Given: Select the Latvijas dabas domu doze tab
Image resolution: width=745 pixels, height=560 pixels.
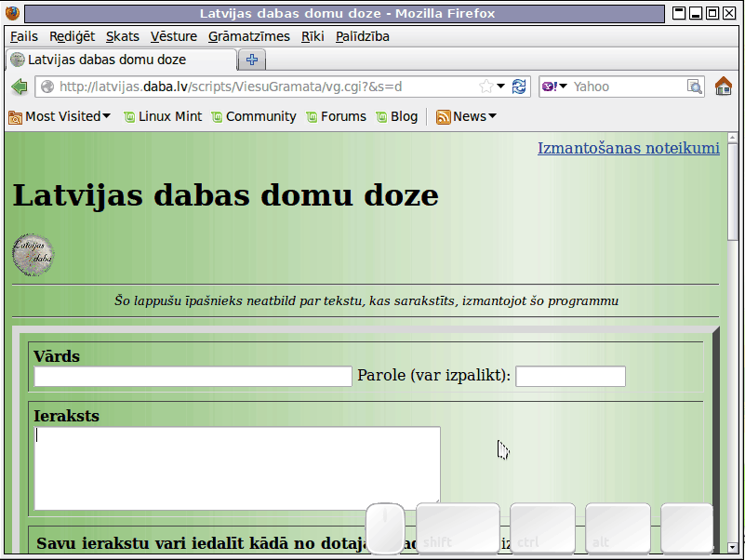Looking at the screenshot, I should pos(122,60).
